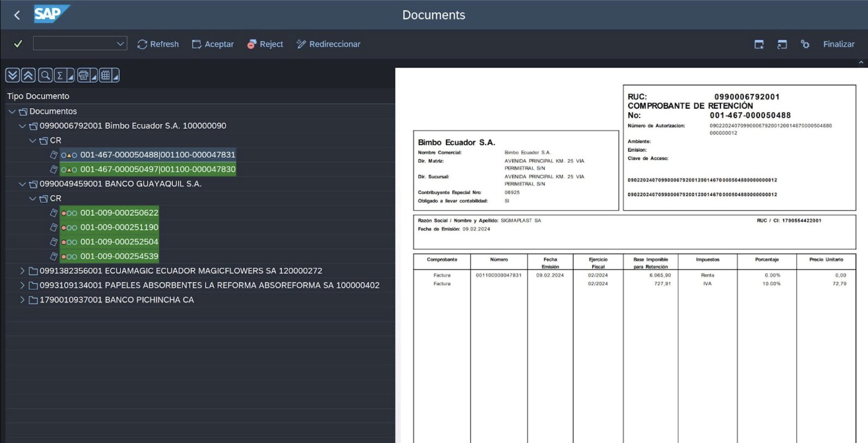This screenshot has height=443, width=868.
Task: Click the document icon beside 001-009-000251190
Action: pos(54,227)
